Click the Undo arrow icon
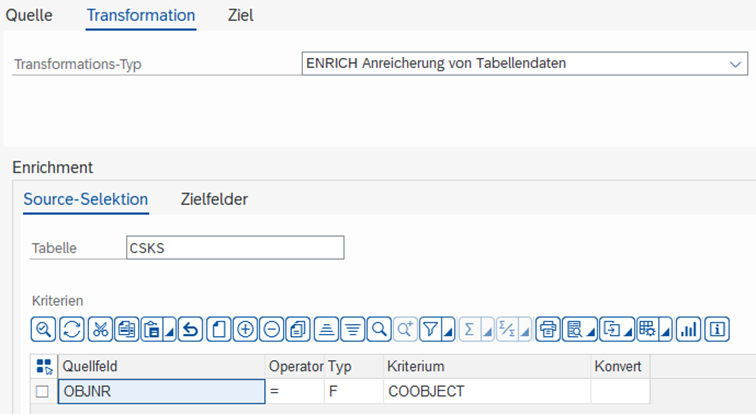This screenshot has width=756, height=414. click(x=190, y=330)
